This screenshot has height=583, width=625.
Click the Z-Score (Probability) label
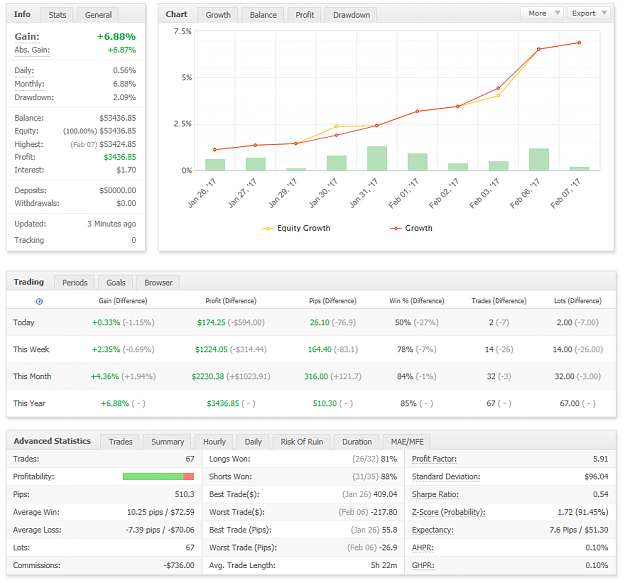coord(448,512)
